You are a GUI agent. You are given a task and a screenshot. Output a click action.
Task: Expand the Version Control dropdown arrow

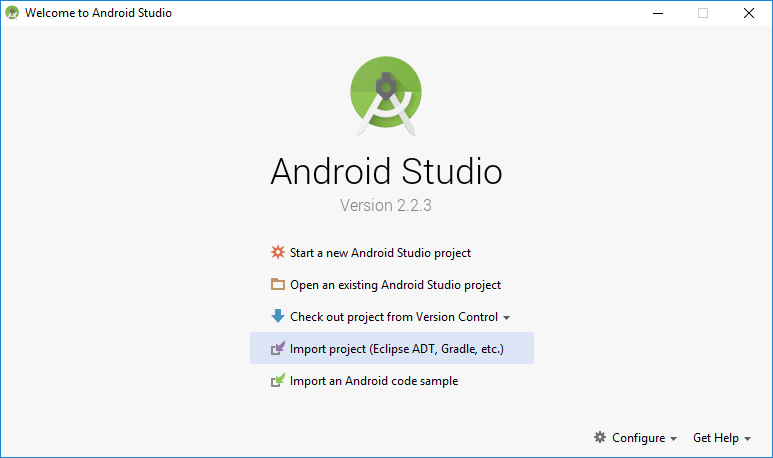(506, 318)
